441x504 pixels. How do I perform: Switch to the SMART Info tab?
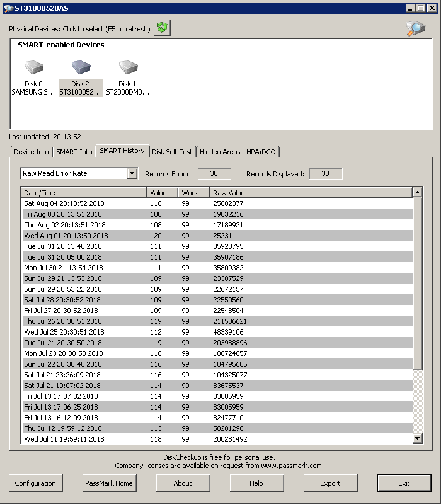pos(74,152)
